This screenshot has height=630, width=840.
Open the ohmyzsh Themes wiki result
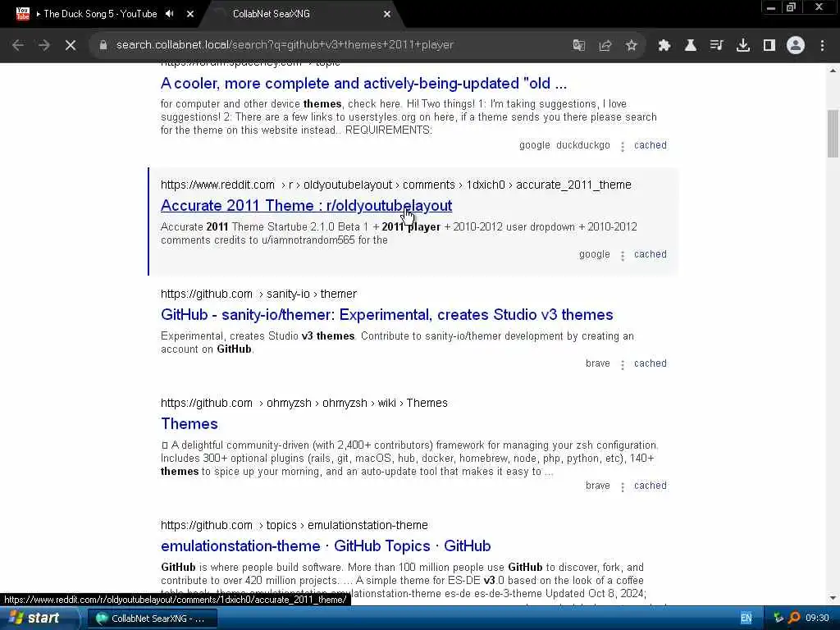(x=189, y=424)
